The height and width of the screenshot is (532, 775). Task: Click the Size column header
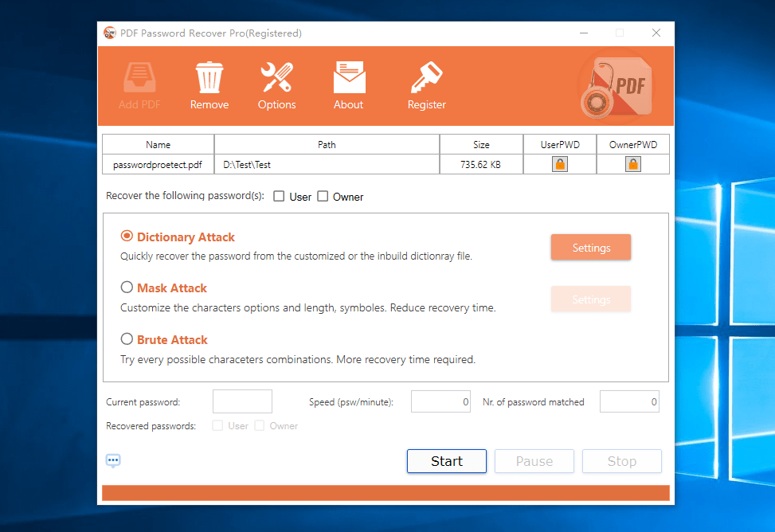click(x=481, y=144)
